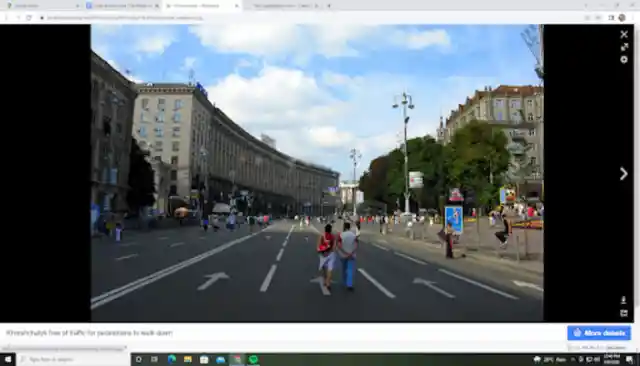
Task: Click the blue More details button
Action: 599,333
